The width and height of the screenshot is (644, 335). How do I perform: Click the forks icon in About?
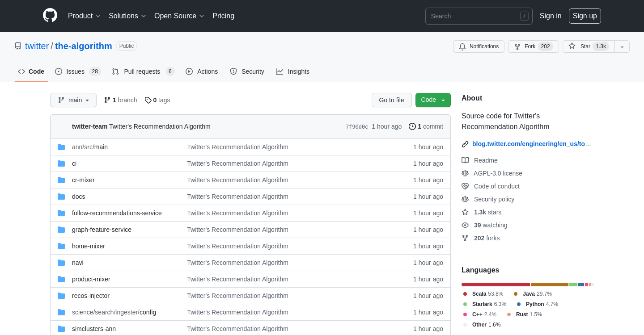465,238
